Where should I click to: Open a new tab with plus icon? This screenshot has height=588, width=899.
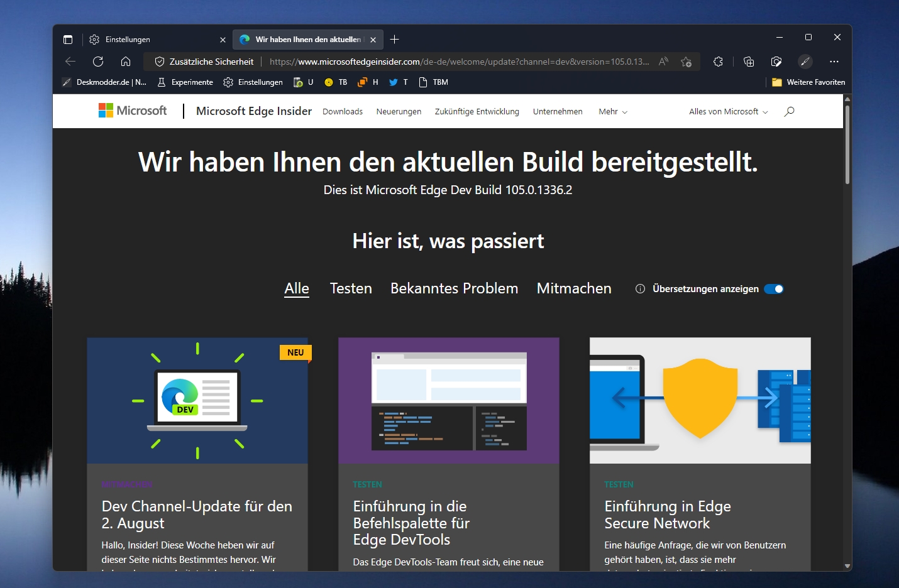pyautogui.click(x=394, y=40)
